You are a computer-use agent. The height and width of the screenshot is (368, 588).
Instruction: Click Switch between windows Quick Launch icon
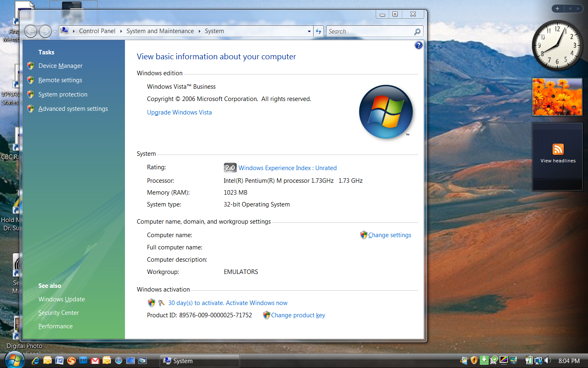coord(143,361)
